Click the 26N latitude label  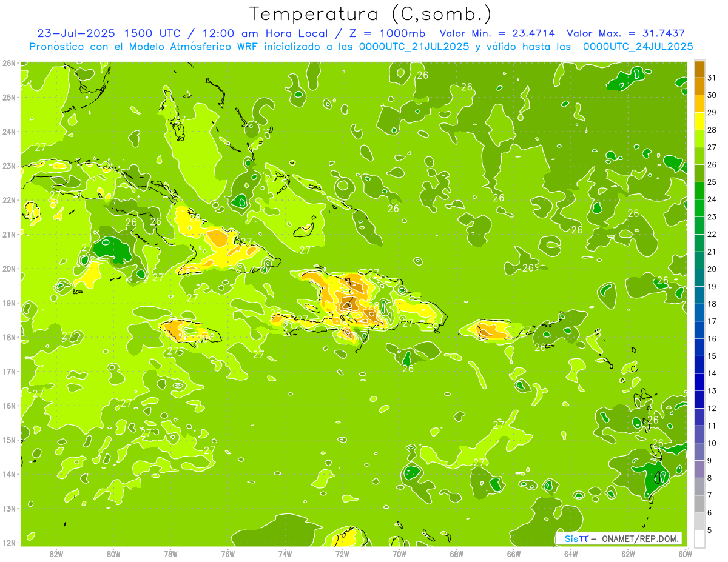tap(9, 63)
